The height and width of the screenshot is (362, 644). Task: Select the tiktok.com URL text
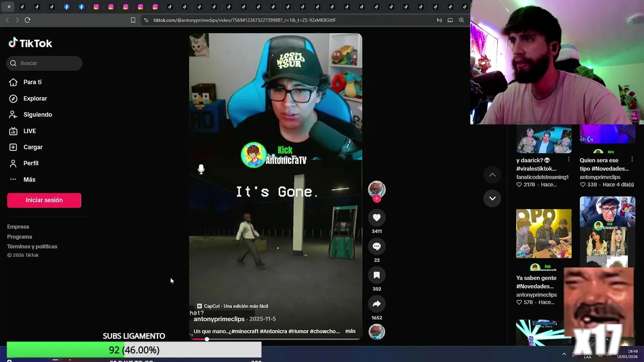tap(245, 20)
